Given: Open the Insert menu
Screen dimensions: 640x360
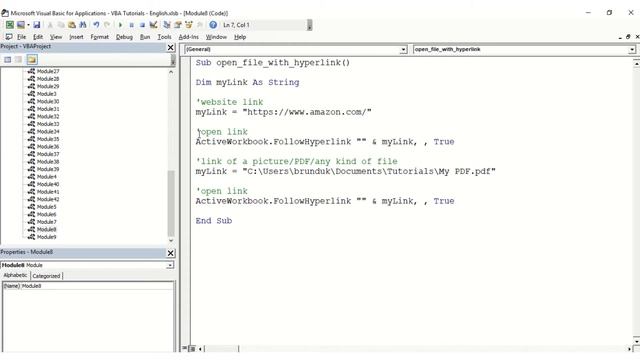Looking at the screenshot, I should (x=76, y=37).
